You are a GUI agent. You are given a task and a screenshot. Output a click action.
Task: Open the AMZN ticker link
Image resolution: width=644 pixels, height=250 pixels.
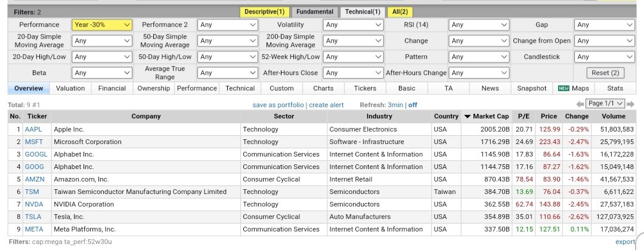(35, 179)
